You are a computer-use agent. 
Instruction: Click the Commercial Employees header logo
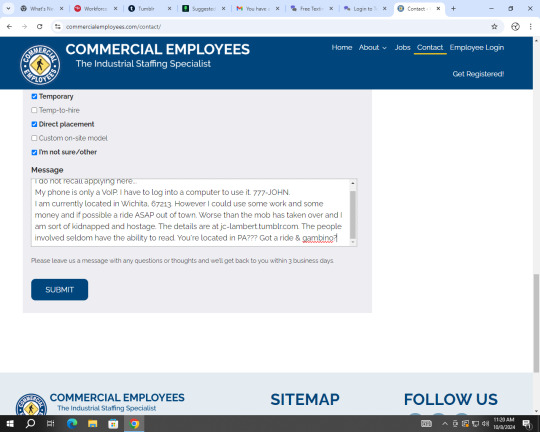point(40,65)
